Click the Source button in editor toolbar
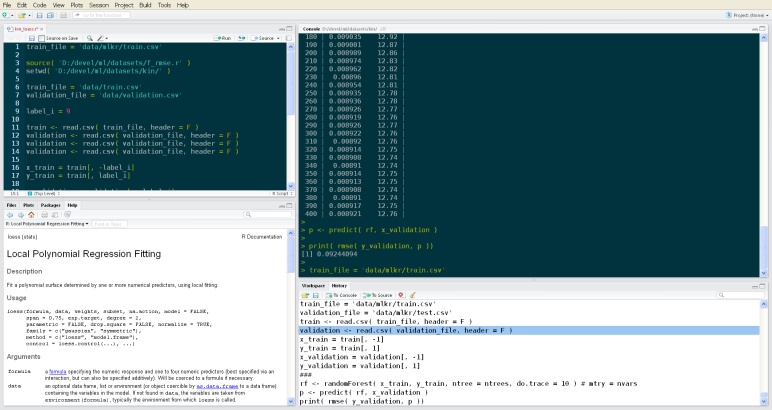Screen dimensions: 772x410 pyautogui.click(x=263, y=38)
